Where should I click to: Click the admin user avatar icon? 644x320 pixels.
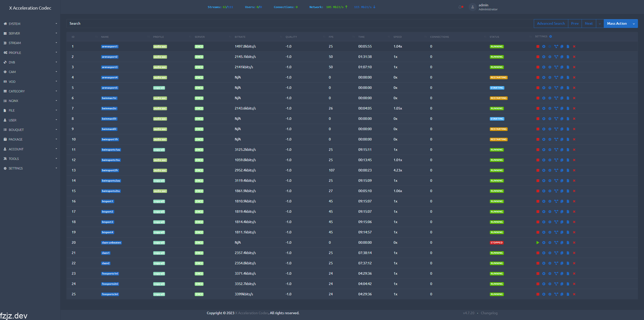point(472,7)
